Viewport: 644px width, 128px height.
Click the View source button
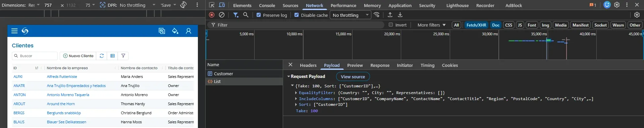[353, 77]
